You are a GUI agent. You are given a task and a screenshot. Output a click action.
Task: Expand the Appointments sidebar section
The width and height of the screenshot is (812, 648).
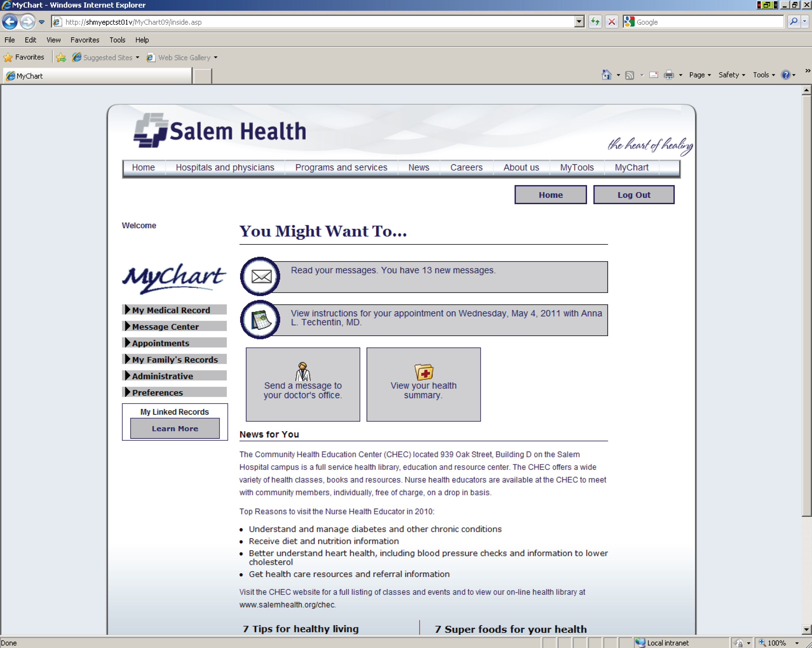[x=161, y=343]
